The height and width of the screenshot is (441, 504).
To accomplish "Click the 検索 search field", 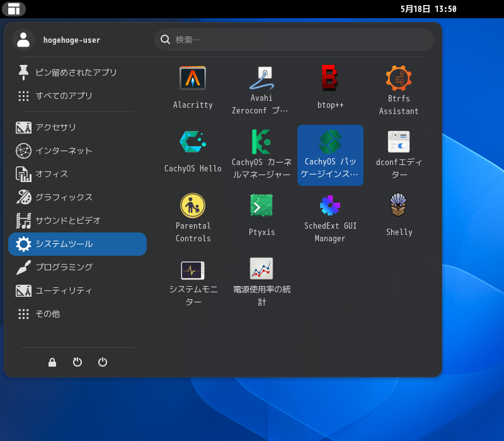I will (x=294, y=40).
